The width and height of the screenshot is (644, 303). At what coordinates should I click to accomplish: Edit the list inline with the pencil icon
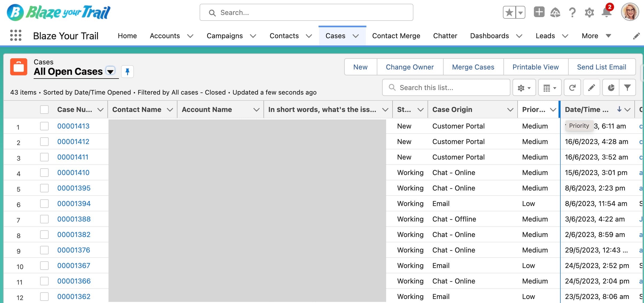pos(591,87)
